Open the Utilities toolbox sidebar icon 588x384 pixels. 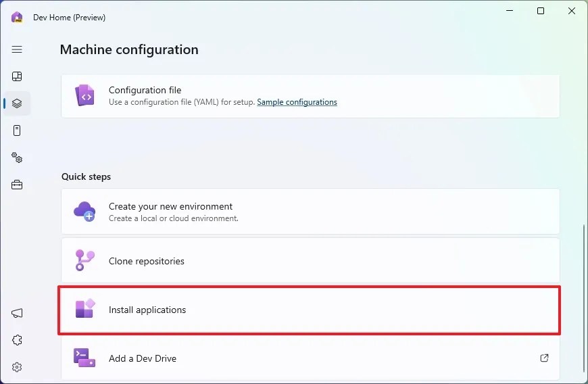(x=17, y=185)
